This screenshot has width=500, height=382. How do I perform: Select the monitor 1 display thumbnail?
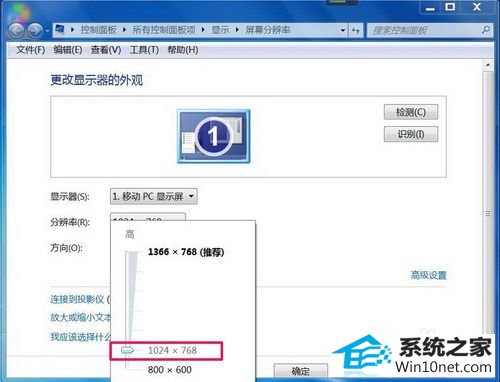(x=213, y=136)
